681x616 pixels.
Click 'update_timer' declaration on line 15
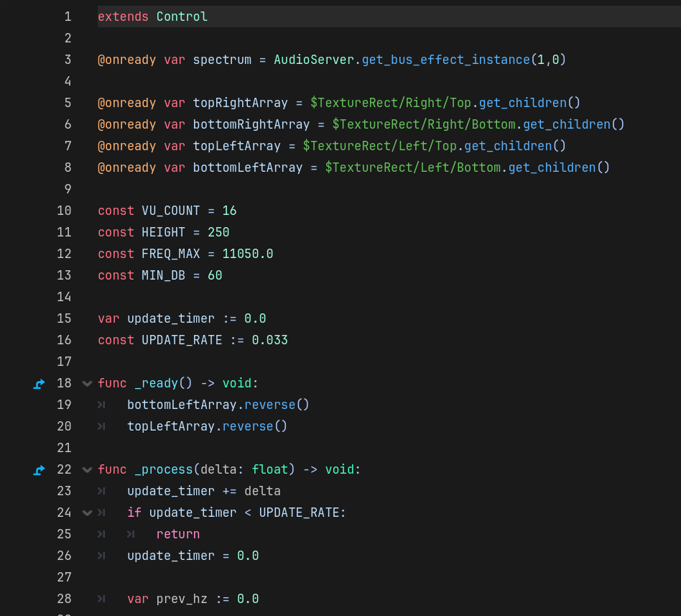pyautogui.click(x=171, y=318)
